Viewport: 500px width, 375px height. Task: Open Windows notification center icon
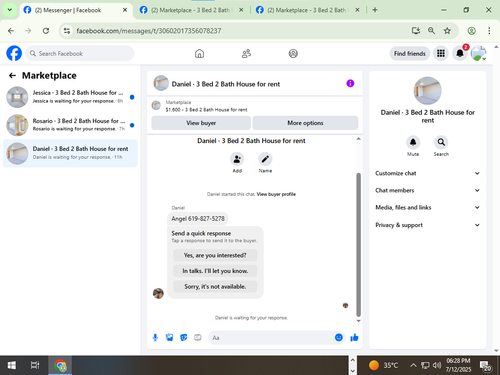(485, 366)
